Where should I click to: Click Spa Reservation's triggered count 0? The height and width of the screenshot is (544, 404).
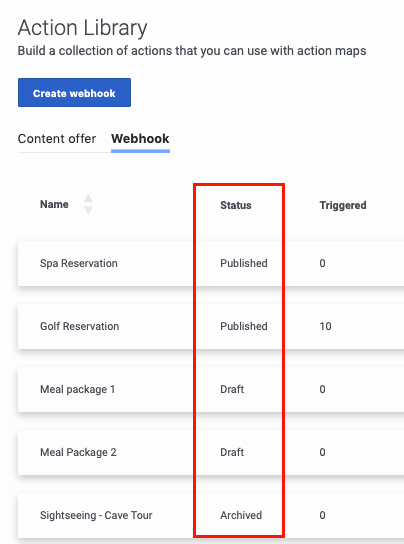322,263
